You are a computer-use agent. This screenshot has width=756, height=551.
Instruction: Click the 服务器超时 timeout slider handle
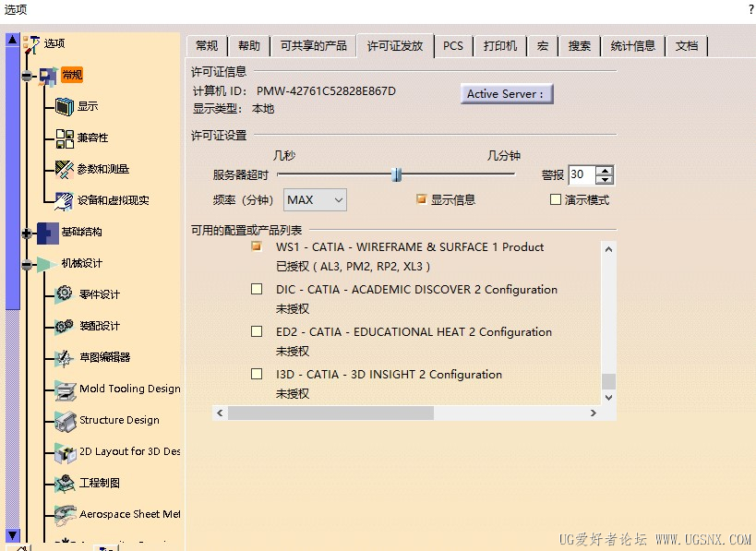pos(396,174)
